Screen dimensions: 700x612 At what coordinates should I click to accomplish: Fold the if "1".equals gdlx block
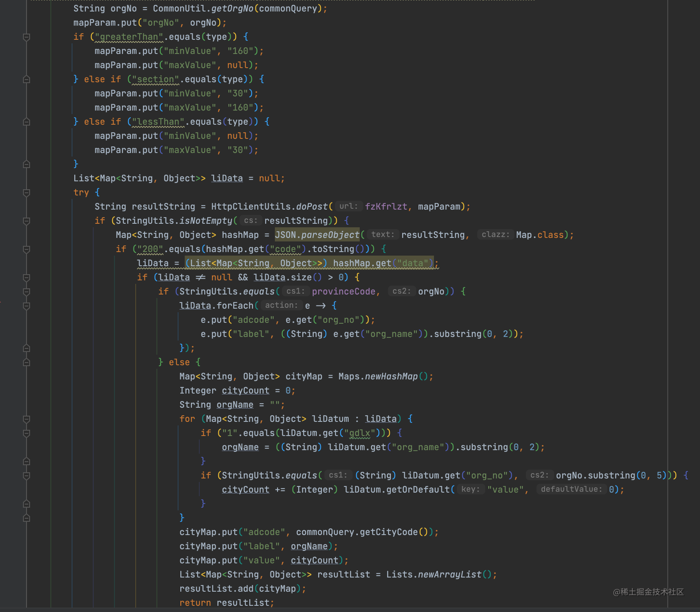click(27, 433)
